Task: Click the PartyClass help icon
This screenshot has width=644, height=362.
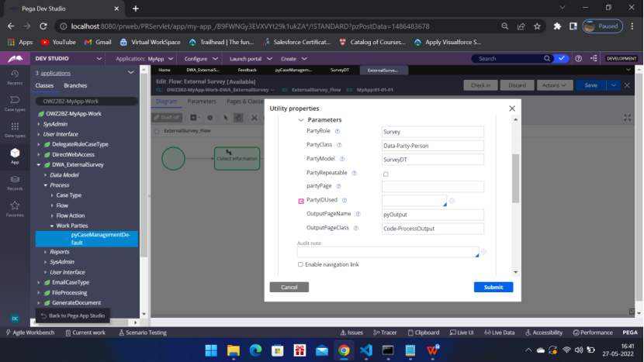Action: 339,145
